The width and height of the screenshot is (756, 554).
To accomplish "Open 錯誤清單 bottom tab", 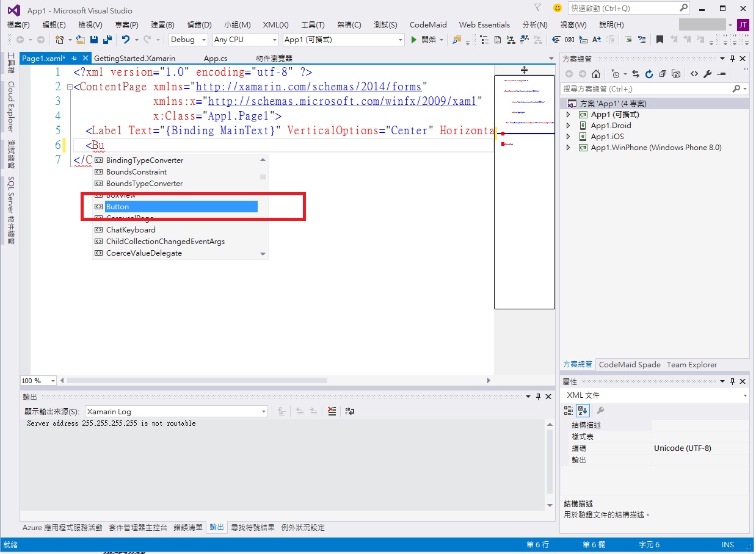I will coord(188,527).
